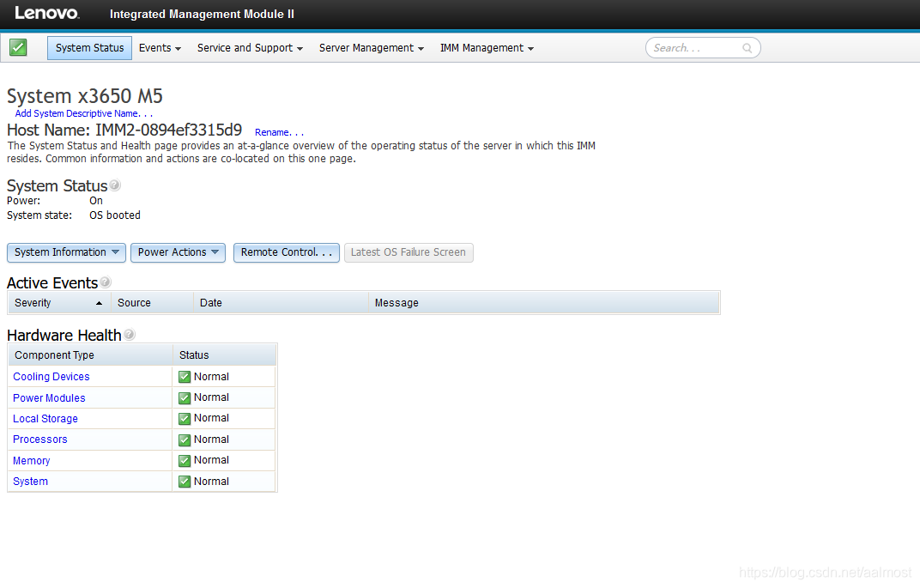
Task: Open System Status help question mark icon
Action: tap(115, 185)
